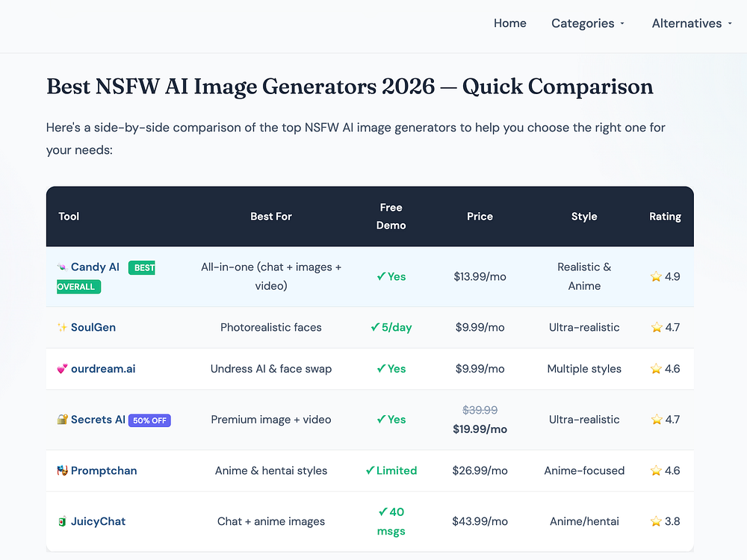Click the Premium image + video cell
The image size is (747, 560).
(x=271, y=420)
